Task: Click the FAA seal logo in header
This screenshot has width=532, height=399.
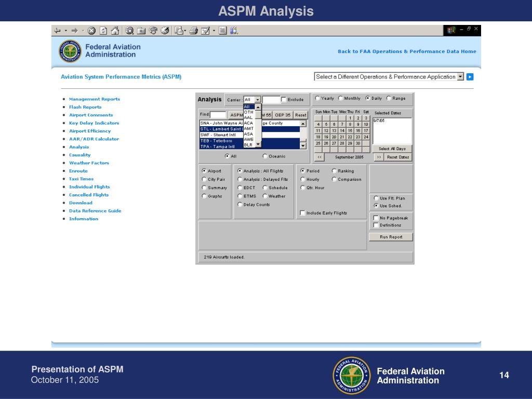Action: tap(70, 51)
